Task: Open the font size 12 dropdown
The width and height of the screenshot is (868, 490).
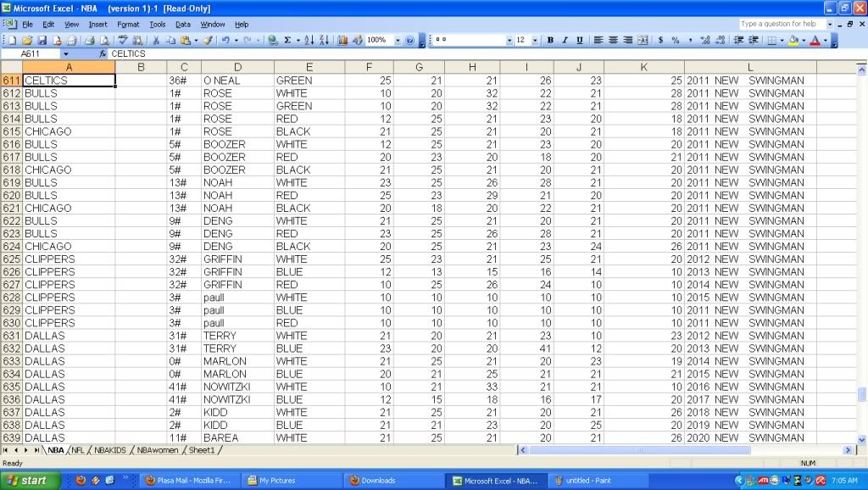Action: pyautogui.click(x=535, y=41)
